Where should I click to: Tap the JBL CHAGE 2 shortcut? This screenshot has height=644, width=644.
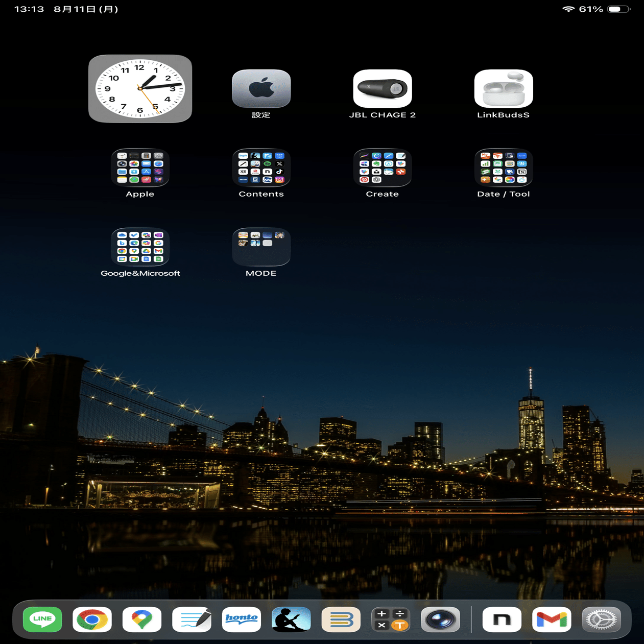(x=382, y=88)
